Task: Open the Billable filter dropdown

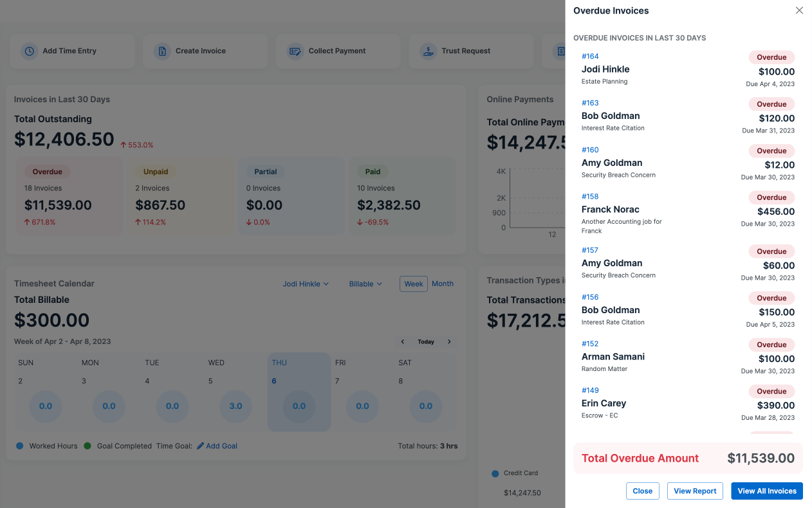Action: (x=365, y=284)
